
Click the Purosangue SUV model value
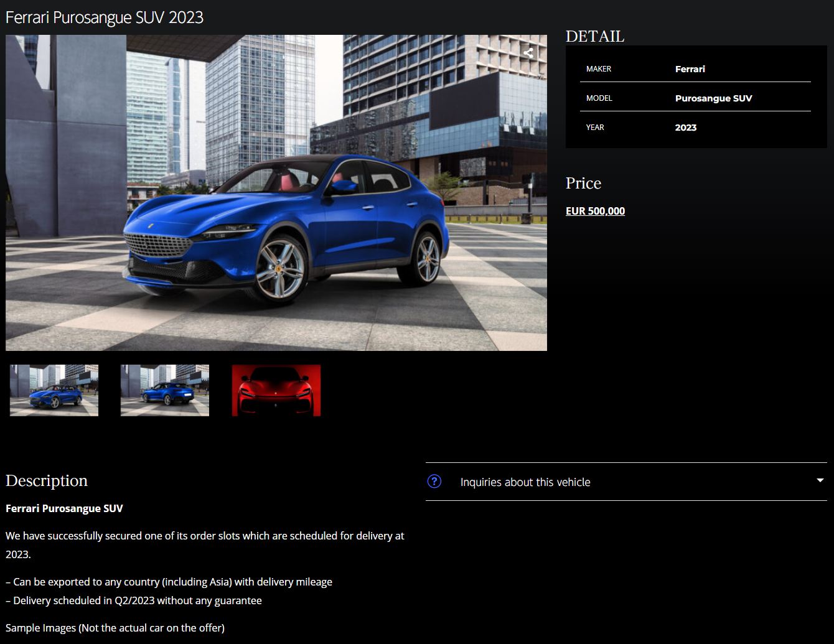pyautogui.click(x=713, y=98)
